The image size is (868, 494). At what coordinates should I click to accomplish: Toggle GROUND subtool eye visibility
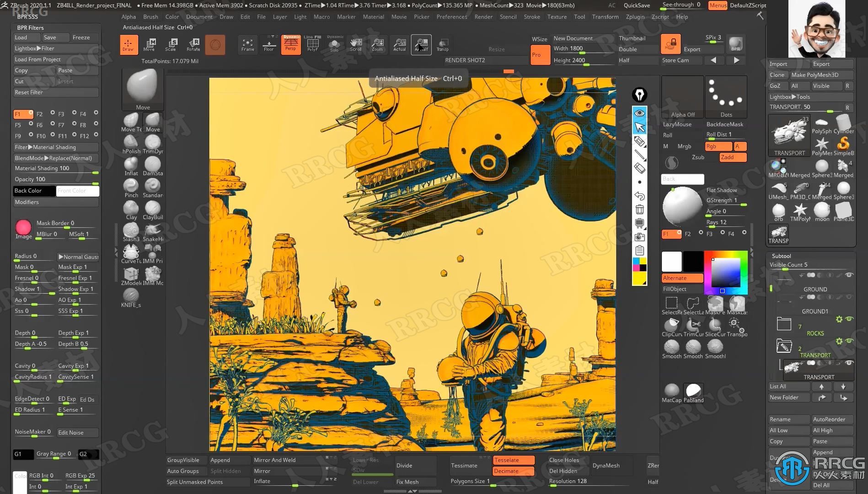point(849,275)
